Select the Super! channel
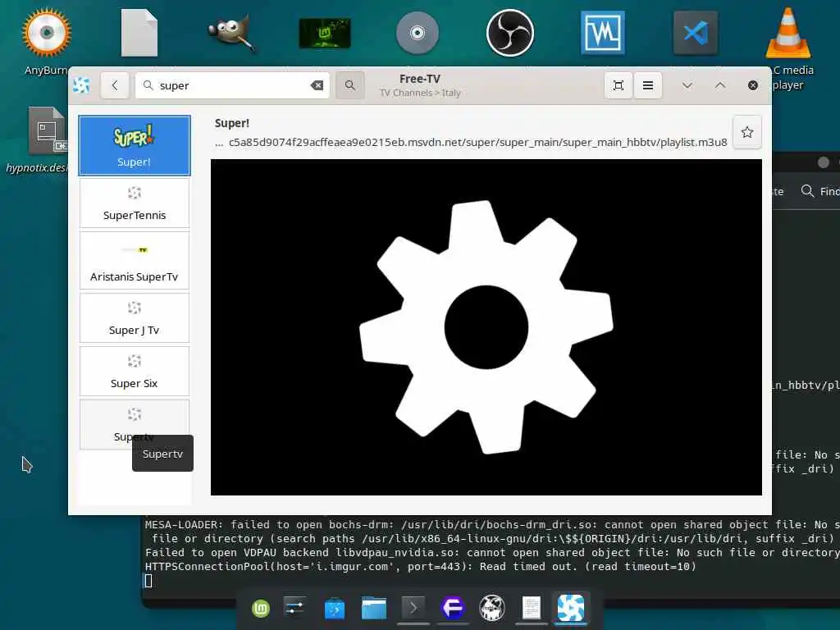The height and width of the screenshot is (630, 840). click(135, 145)
